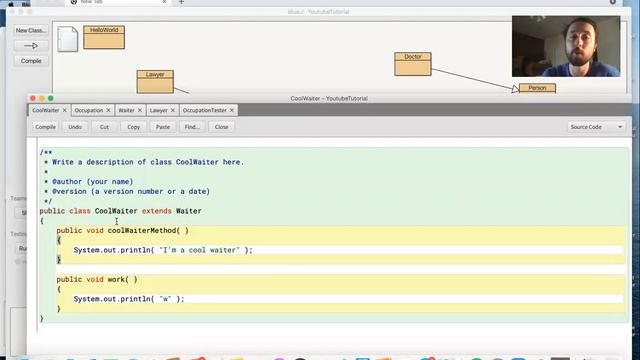Click the Undo toolbar button
640x360 pixels.
click(75, 127)
